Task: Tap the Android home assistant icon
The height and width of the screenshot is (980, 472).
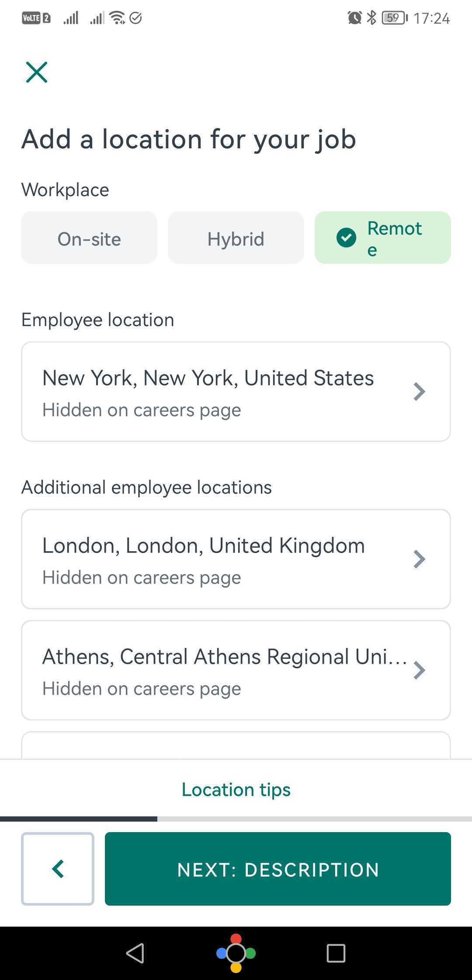Action: (x=236, y=953)
